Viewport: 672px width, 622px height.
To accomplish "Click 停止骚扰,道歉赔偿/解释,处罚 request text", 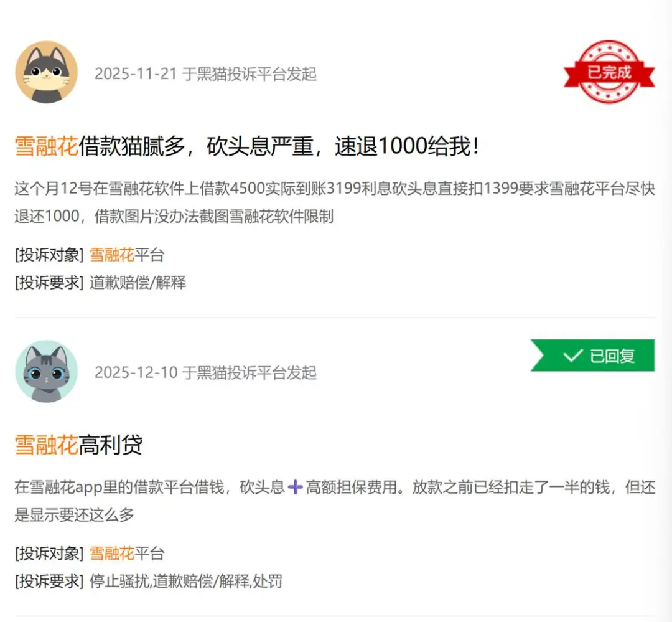I will [185, 582].
